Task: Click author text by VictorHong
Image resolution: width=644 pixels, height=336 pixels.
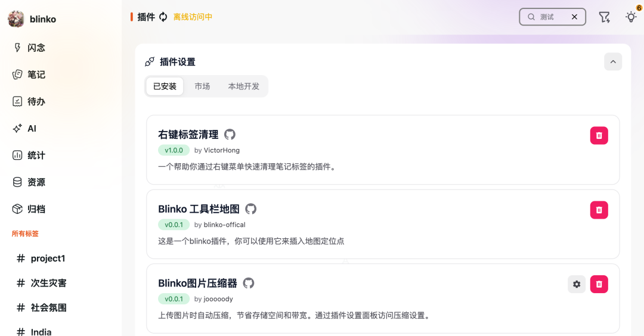Action: tap(217, 150)
